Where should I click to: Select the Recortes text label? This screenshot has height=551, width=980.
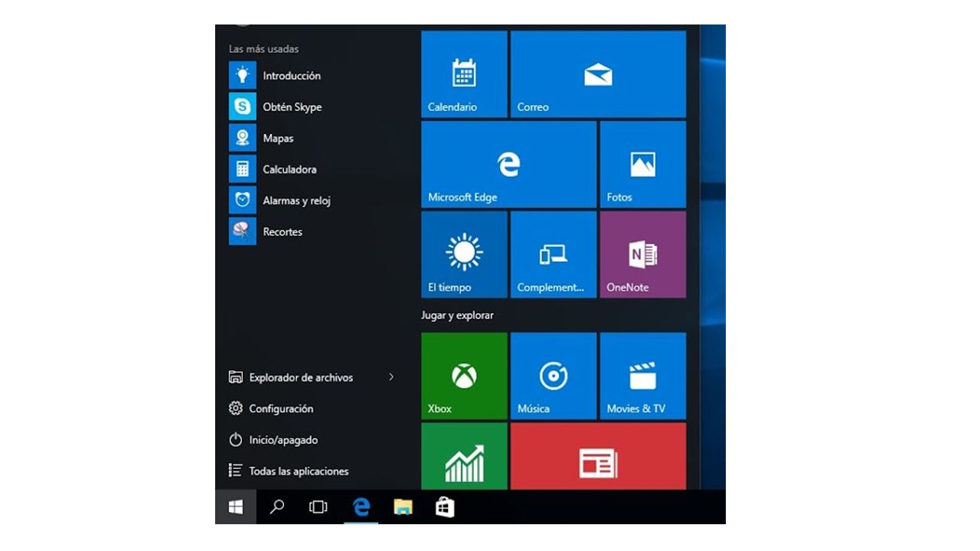point(283,232)
